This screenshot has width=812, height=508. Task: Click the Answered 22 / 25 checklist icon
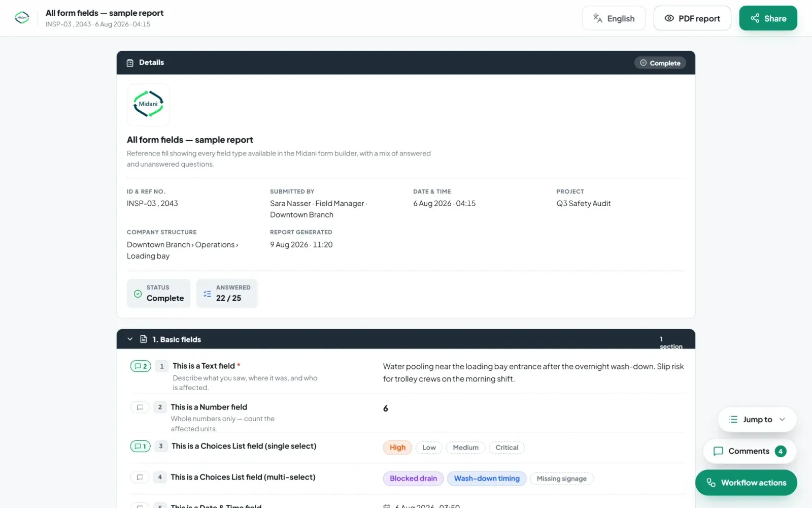point(207,294)
